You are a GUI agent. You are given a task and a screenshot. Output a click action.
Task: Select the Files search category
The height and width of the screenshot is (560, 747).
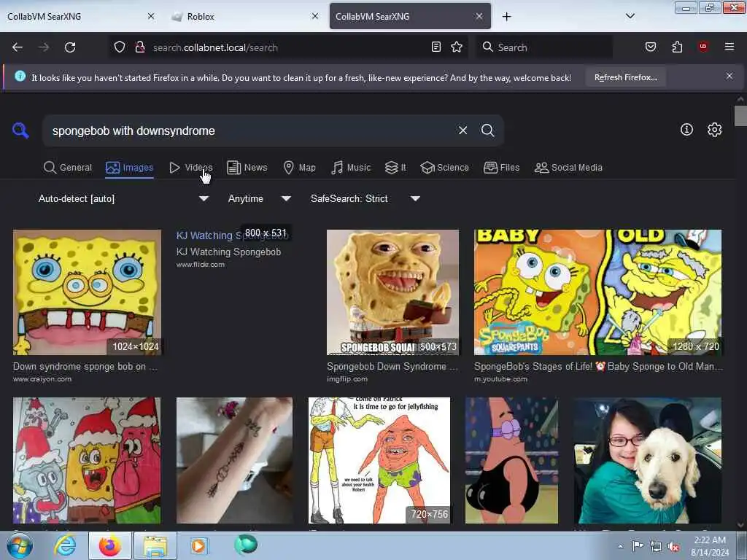(502, 168)
